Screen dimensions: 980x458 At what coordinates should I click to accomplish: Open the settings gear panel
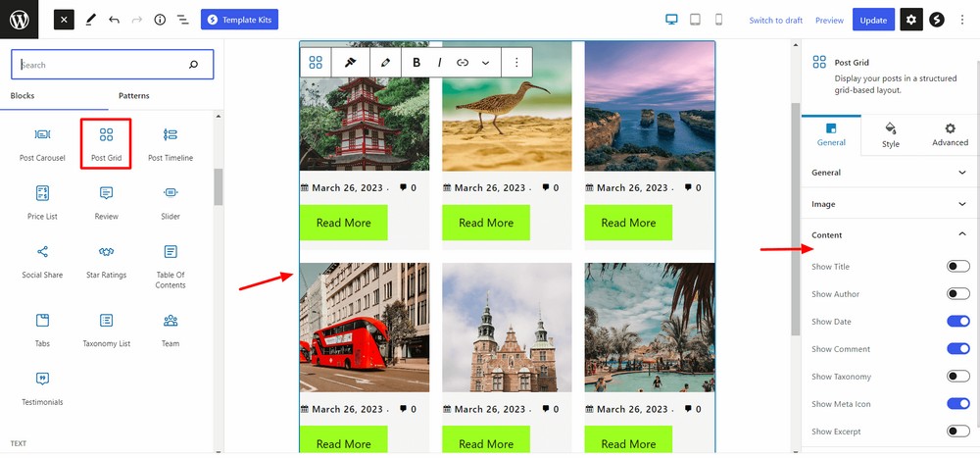click(x=910, y=20)
